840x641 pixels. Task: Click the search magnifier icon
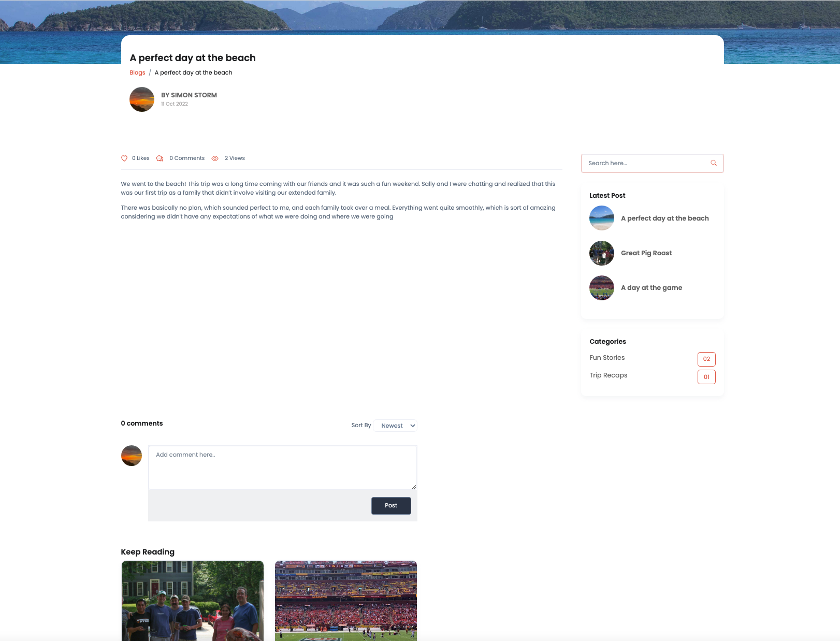[x=714, y=163]
